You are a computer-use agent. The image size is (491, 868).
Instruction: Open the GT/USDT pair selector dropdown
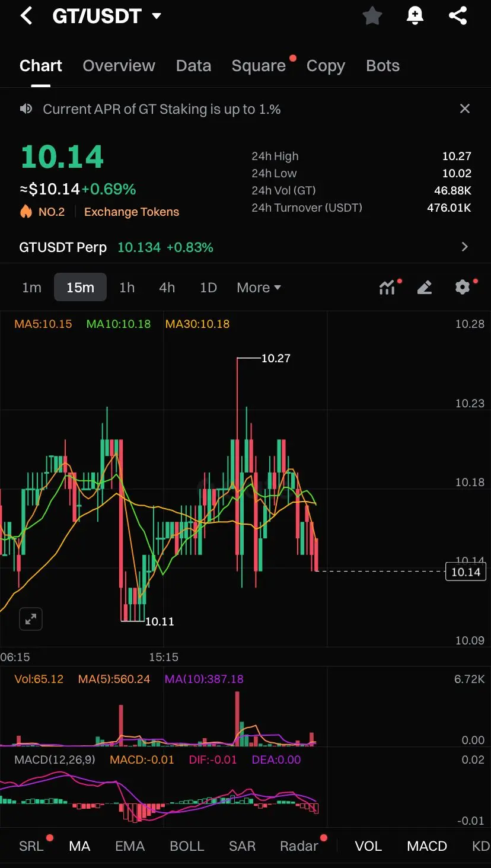157,16
